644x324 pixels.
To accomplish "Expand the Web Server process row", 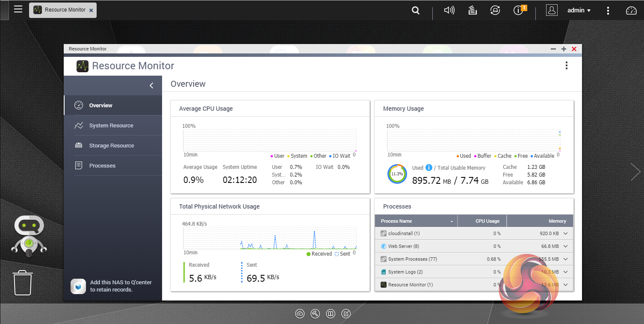I will pyautogui.click(x=565, y=246).
